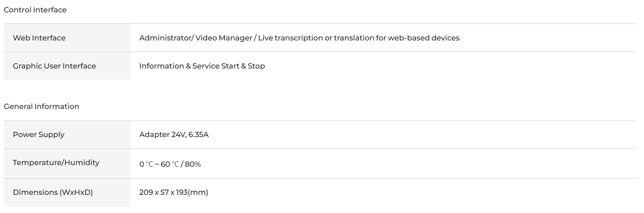
Task: Click the 6.35A current value
Action: (x=198, y=135)
